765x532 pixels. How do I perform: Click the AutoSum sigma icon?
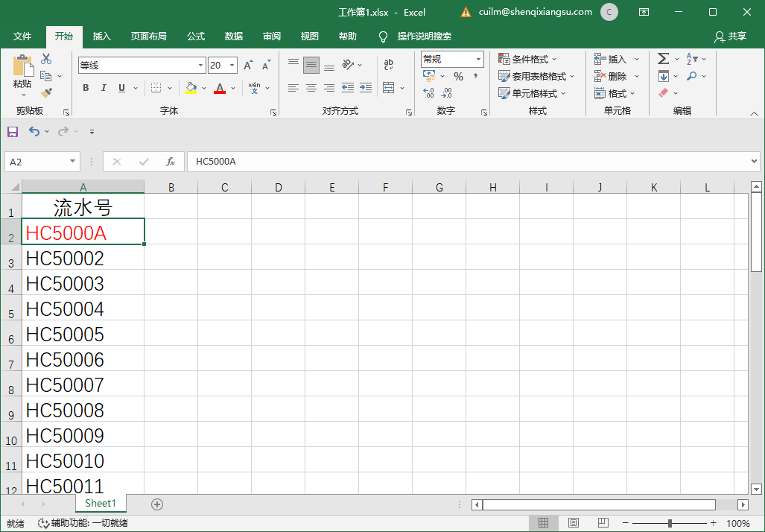click(663, 59)
